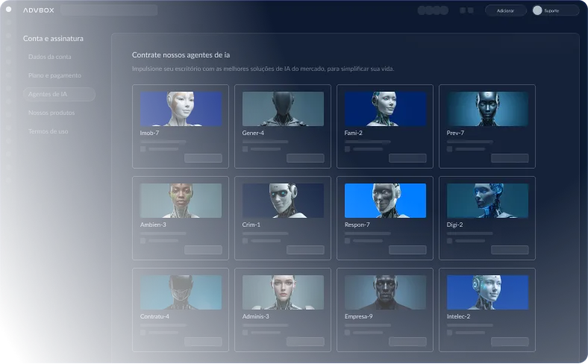Viewport: 588px width, 364px height.
Task: Open the Intelec-2 agent image
Action: (487, 292)
